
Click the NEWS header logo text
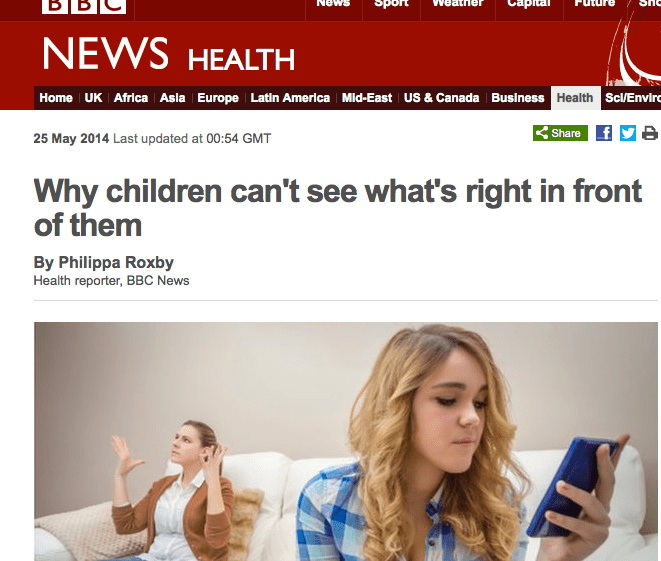click(105, 54)
